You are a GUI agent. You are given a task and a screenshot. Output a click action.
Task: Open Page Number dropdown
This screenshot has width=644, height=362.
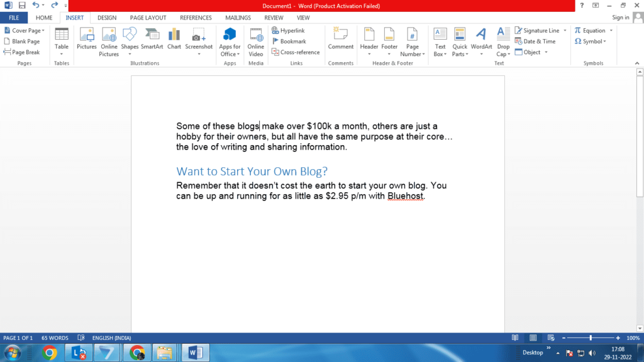413,42
